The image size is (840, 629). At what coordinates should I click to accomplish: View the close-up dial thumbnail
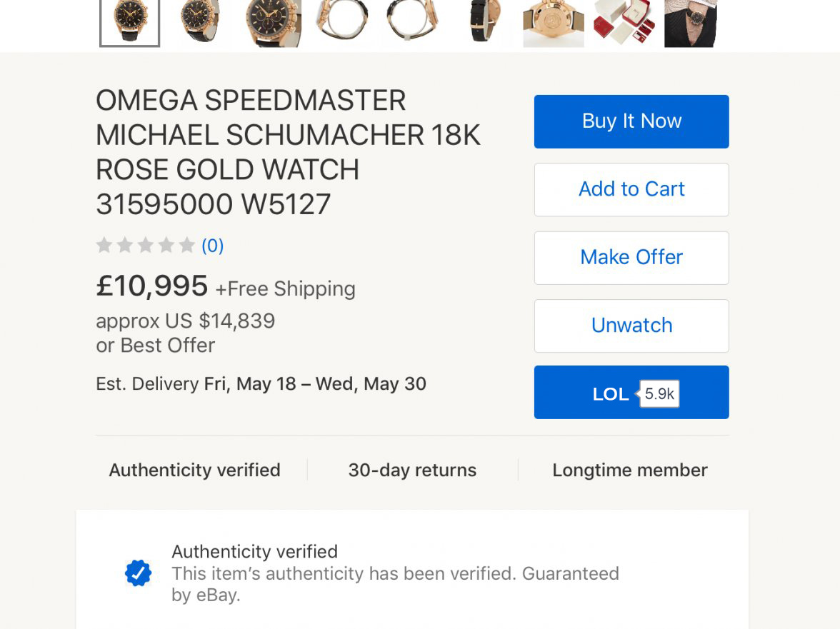point(273,23)
